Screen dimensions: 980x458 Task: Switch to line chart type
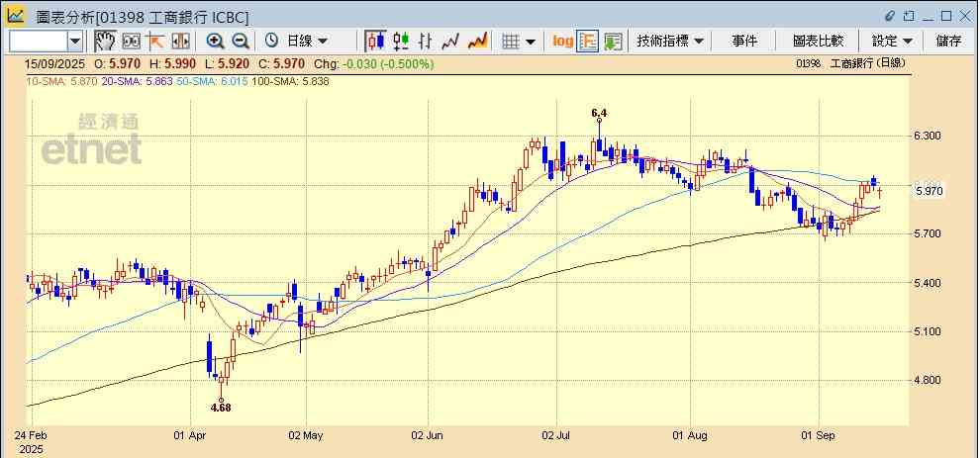click(450, 42)
